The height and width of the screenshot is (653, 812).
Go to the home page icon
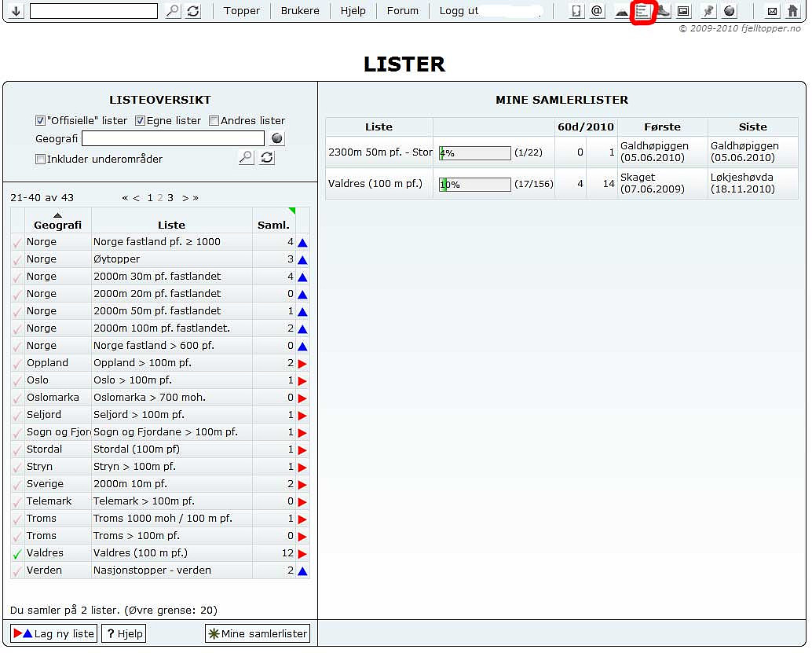(x=793, y=11)
